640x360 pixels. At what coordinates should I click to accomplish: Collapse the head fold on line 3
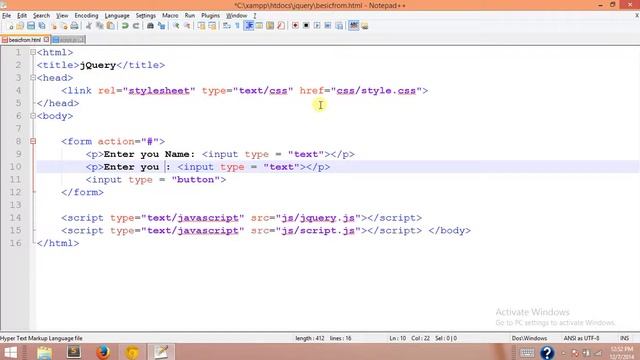tap(33, 78)
